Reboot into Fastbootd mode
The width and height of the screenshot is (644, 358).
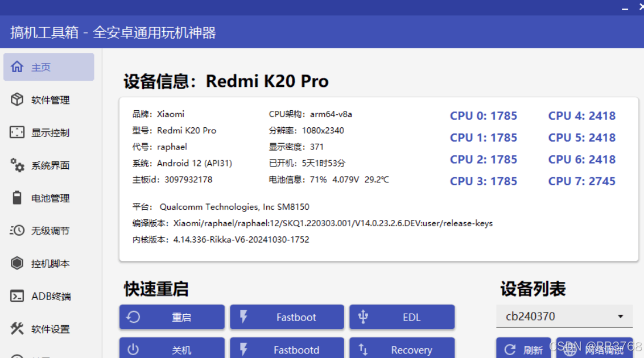coord(287,348)
